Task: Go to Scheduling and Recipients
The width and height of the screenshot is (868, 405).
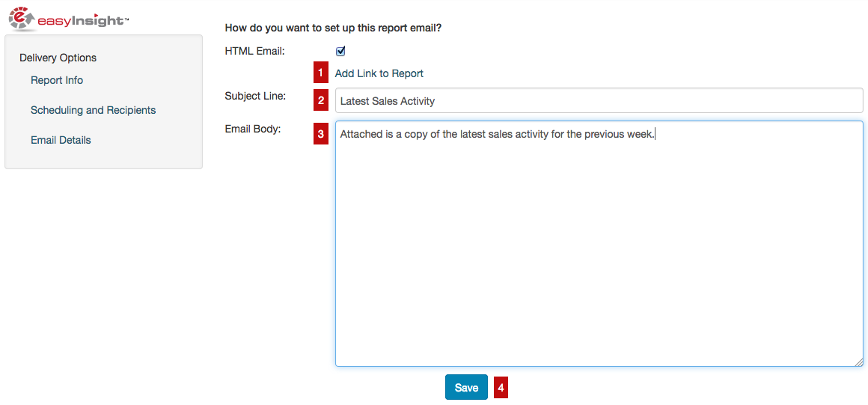Action: [x=94, y=110]
